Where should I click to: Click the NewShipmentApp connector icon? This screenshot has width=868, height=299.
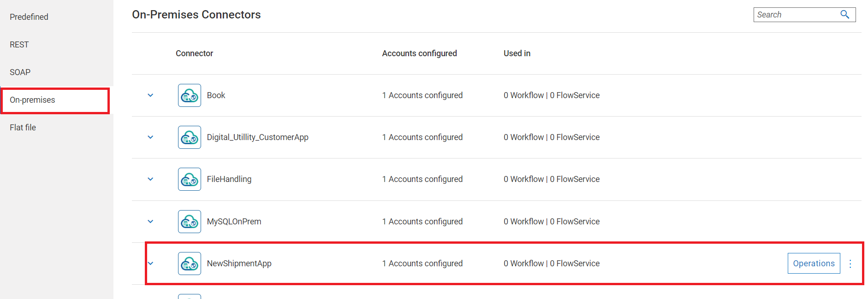pyautogui.click(x=189, y=263)
